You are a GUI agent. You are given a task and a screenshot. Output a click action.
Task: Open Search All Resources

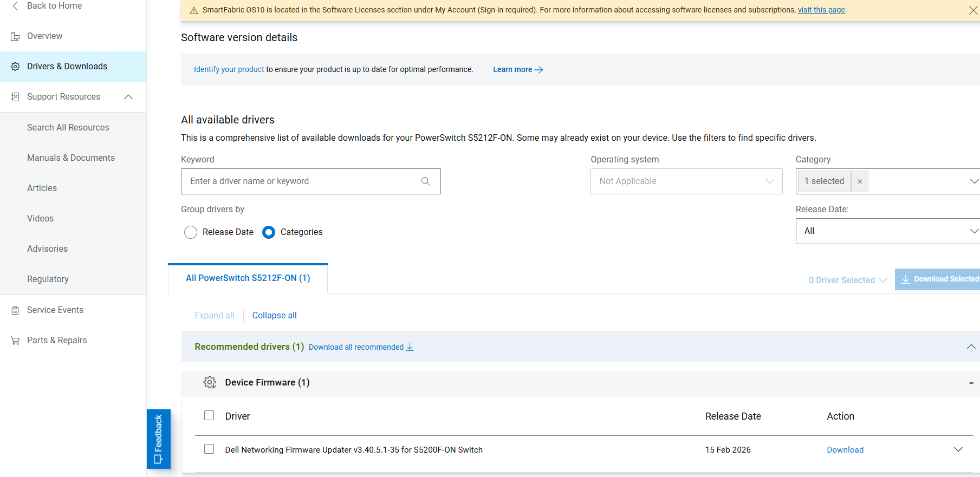(x=68, y=128)
